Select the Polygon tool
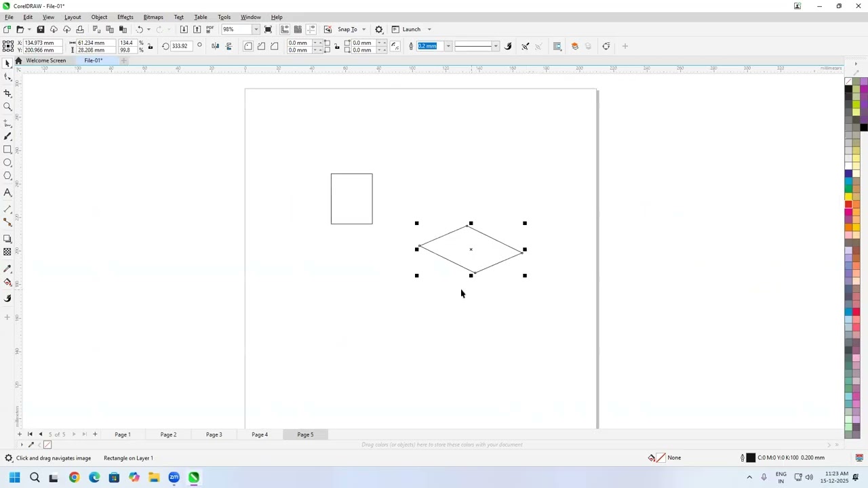868x488 pixels. [7, 176]
